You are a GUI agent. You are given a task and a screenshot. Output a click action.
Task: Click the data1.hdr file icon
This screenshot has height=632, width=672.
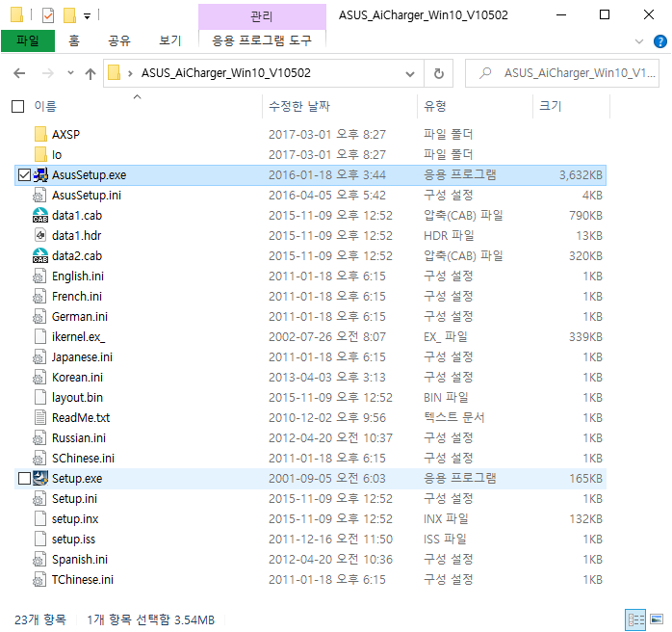pyautogui.click(x=39, y=235)
